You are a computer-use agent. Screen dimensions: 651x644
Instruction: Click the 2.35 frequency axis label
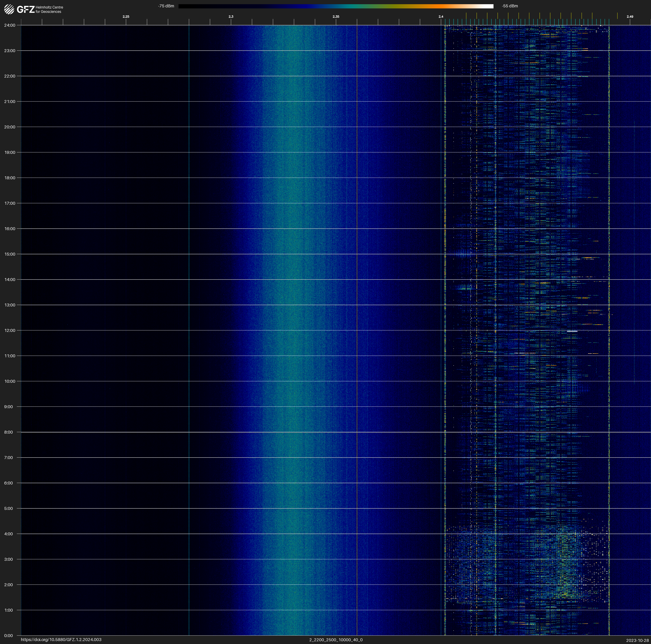point(336,17)
